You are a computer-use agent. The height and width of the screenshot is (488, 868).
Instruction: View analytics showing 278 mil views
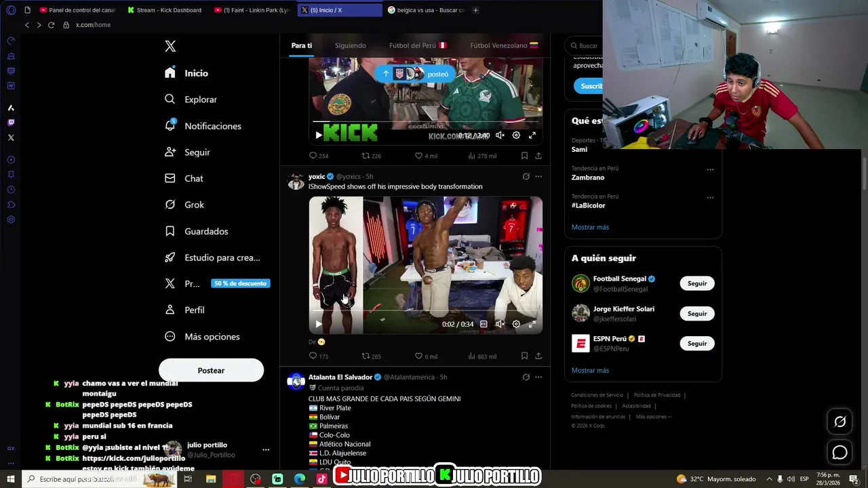pyautogui.click(x=482, y=156)
